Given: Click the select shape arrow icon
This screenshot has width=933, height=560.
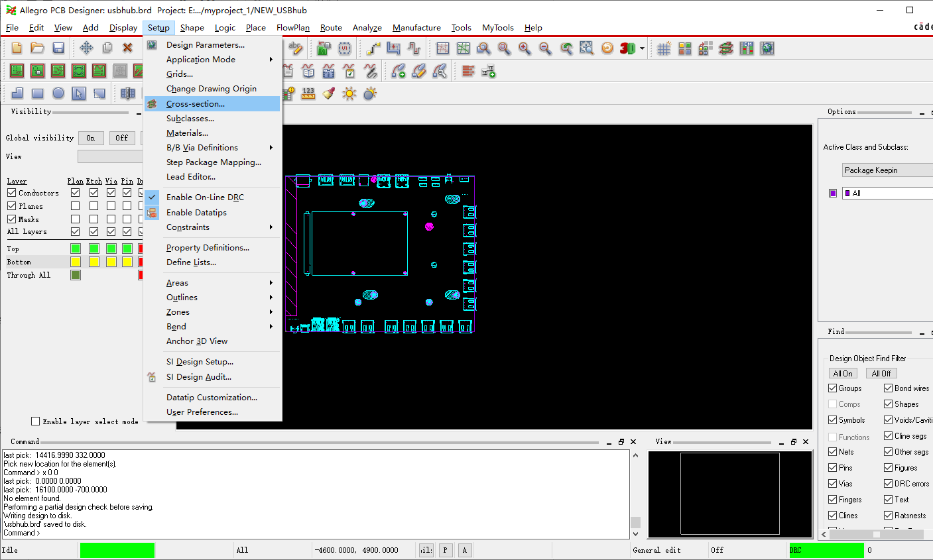Looking at the screenshot, I should point(79,93).
